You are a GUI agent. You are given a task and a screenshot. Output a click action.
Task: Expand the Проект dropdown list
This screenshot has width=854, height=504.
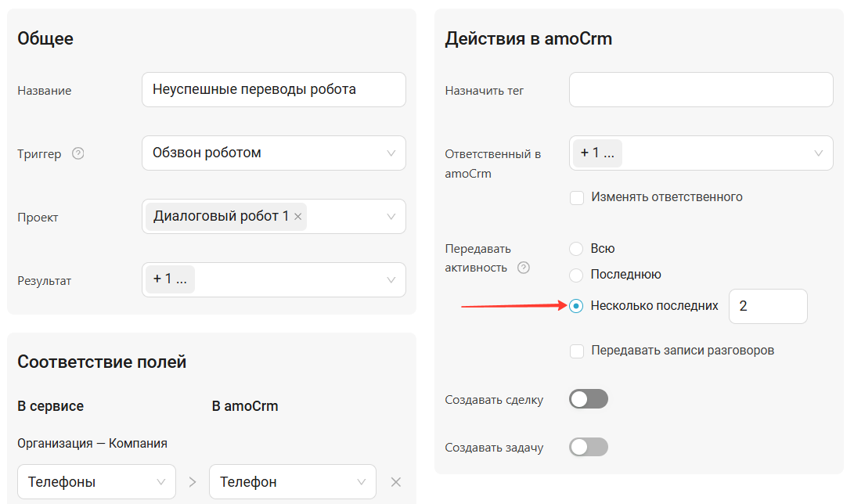(x=391, y=217)
